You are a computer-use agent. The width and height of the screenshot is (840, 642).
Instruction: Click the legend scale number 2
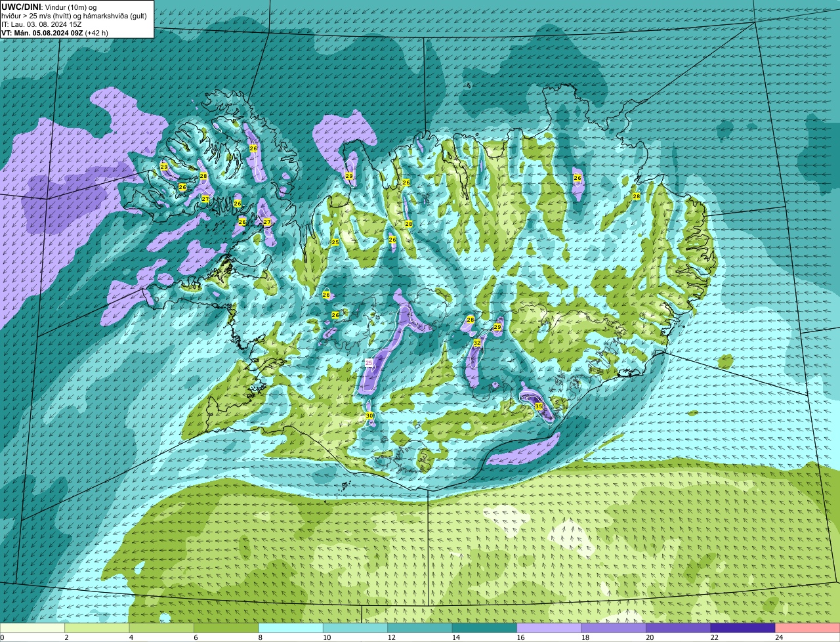(x=66, y=637)
